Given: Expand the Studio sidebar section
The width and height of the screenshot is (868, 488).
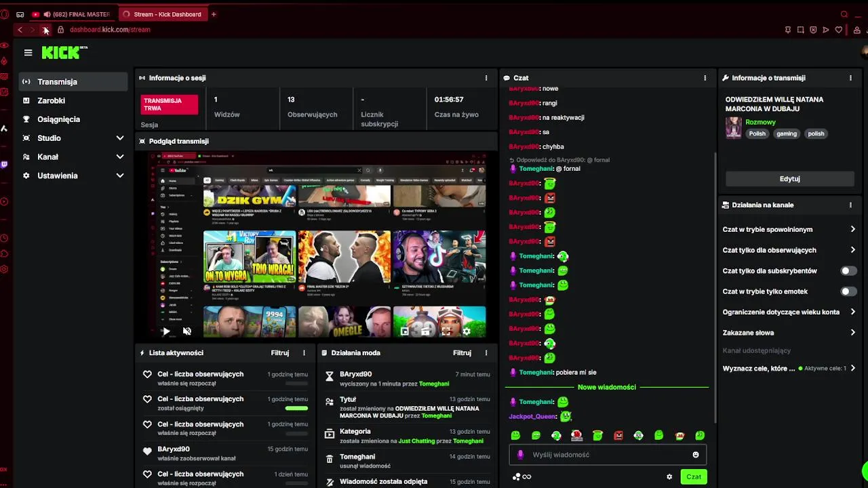Looking at the screenshot, I should tap(73, 138).
